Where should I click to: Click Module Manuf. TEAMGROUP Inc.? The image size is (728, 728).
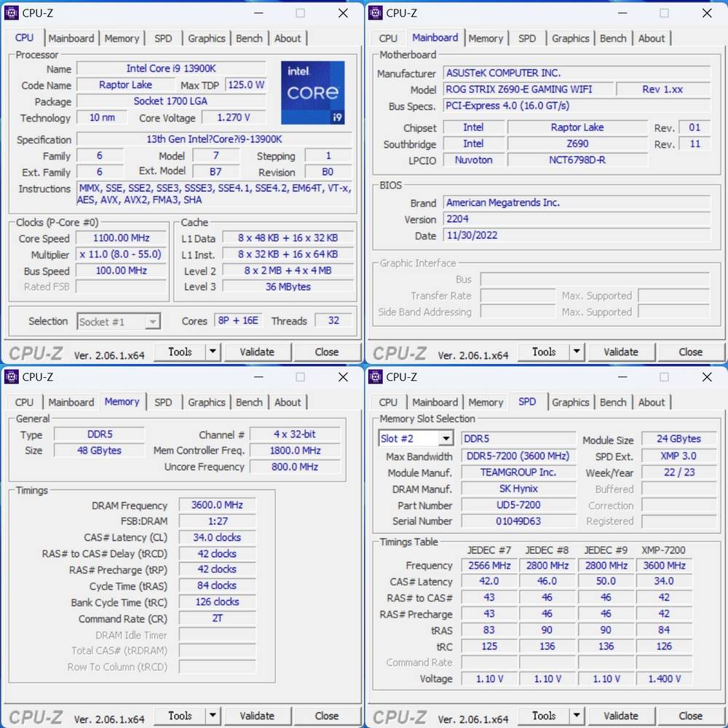[518, 472]
